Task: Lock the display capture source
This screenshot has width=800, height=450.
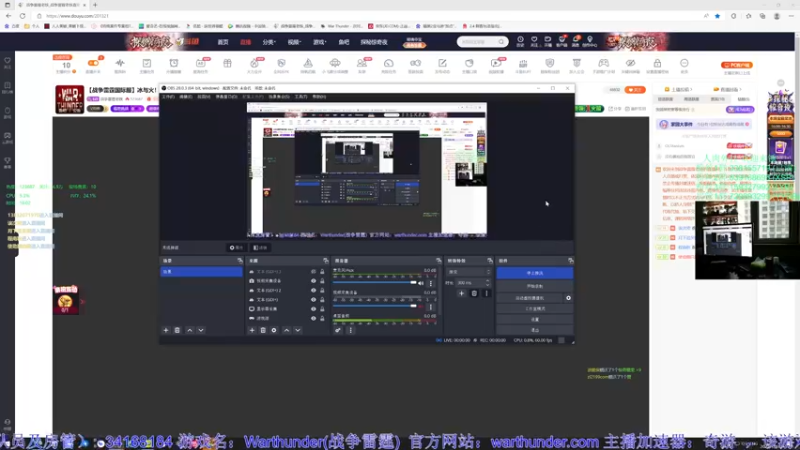Action: tap(322, 309)
